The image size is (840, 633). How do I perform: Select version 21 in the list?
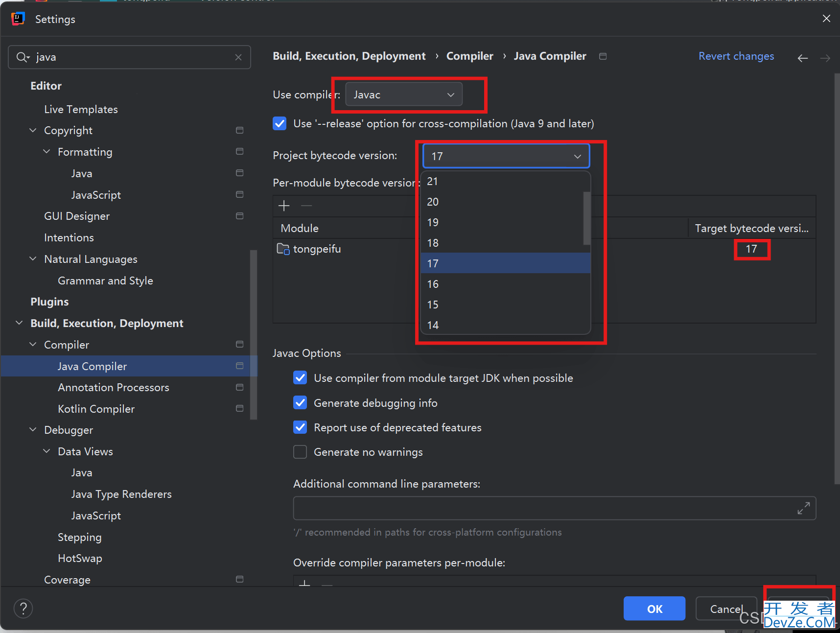[502, 181]
